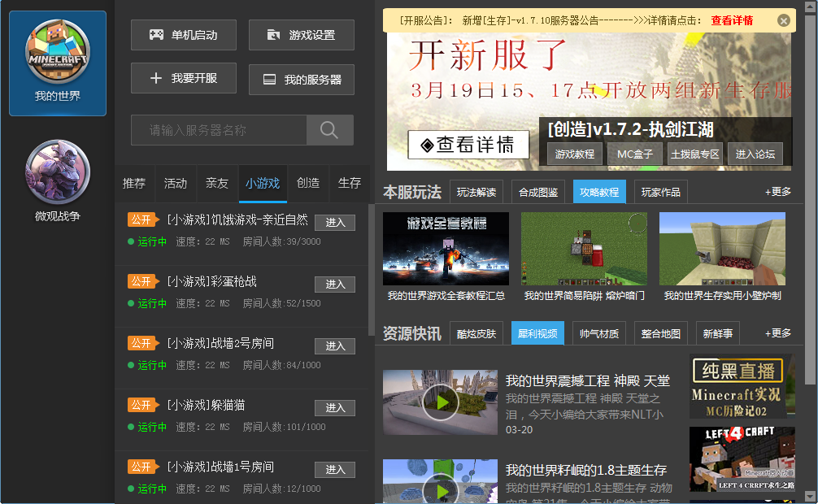
Task: Click the right panel scrollbar down arrow
Action: click(811, 496)
